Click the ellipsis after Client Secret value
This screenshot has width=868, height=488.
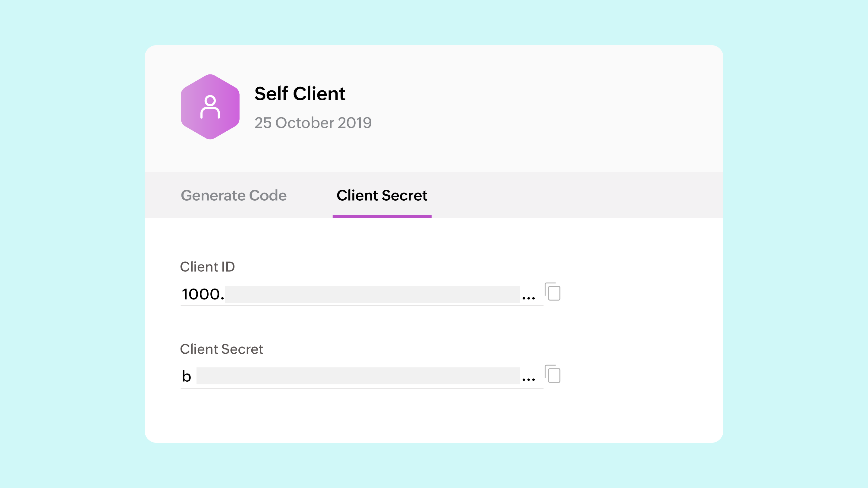pos(528,380)
